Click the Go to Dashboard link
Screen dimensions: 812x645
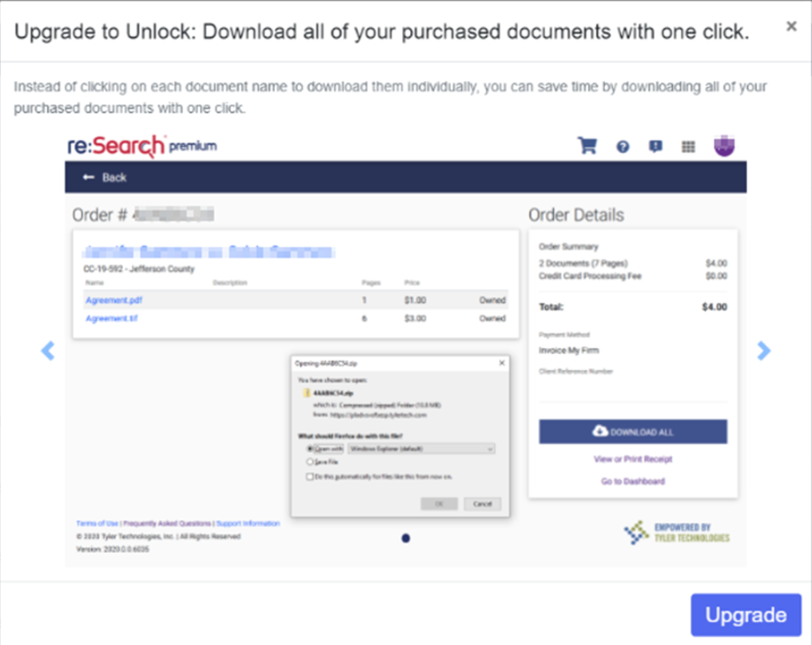point(633,482)
